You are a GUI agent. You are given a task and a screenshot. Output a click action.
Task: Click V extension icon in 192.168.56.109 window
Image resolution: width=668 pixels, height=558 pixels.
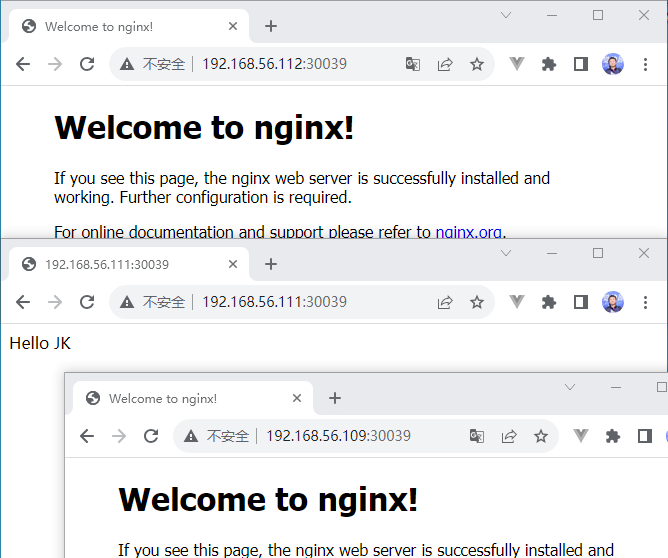click(581, 436)
